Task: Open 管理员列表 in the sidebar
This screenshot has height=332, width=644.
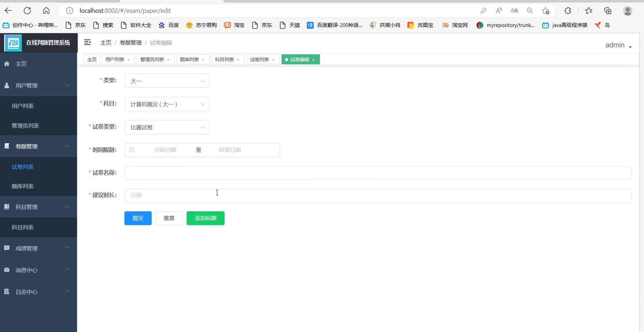Action: [x=38, y=126]
